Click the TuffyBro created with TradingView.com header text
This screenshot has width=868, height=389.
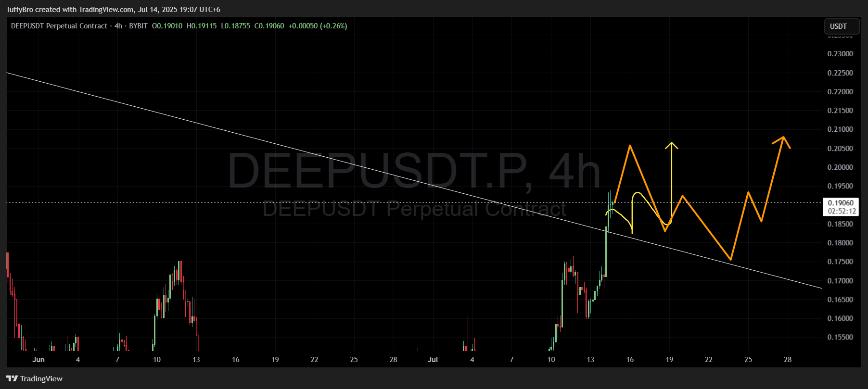click(70, 10)
